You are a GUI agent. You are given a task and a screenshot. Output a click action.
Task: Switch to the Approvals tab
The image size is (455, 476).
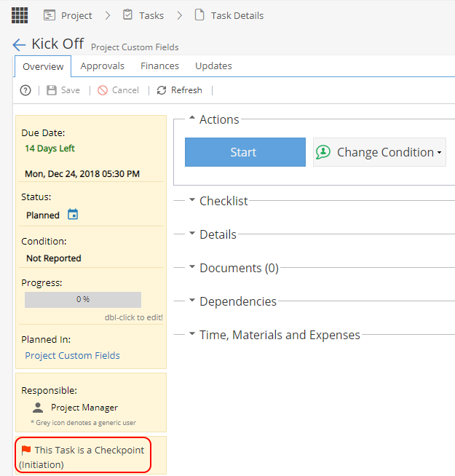[x=103, y=66]
